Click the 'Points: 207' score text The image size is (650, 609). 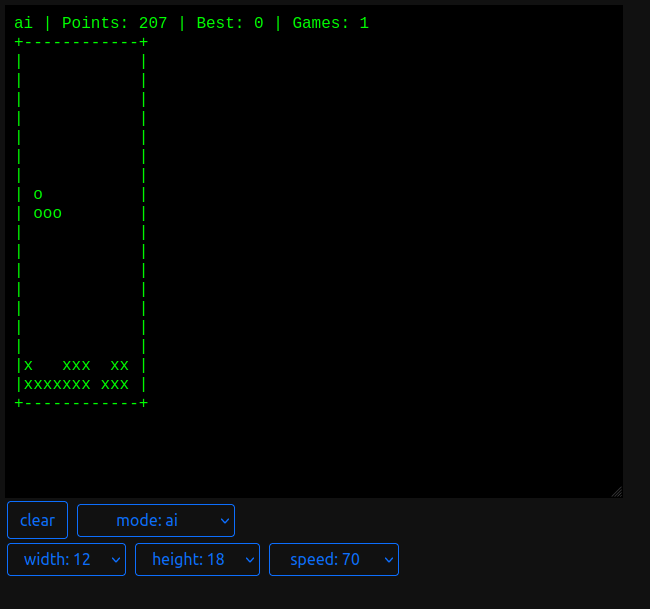pos(115,23)
